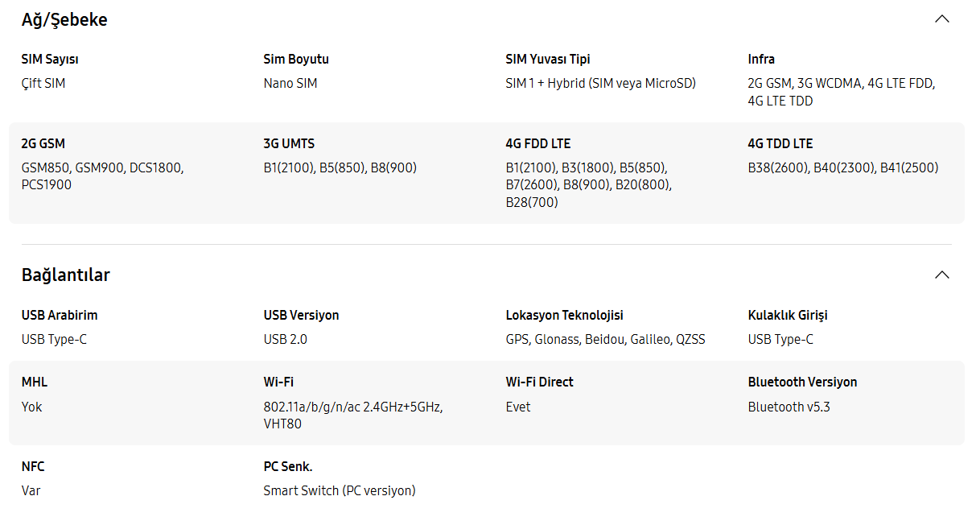The image size is (980, 525).
Task: Click the USB Arabirim label
Action: (x=60, y=316)
